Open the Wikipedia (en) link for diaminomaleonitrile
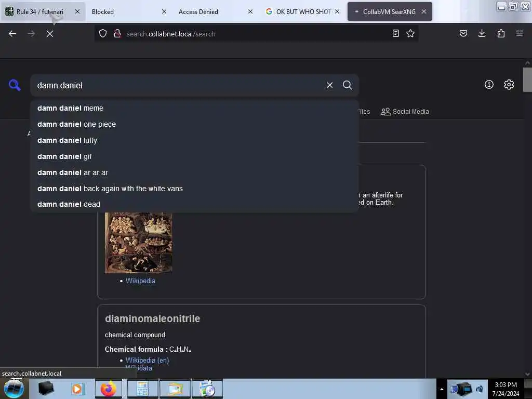This screenshot has width=532, height=399. [147, 361]
